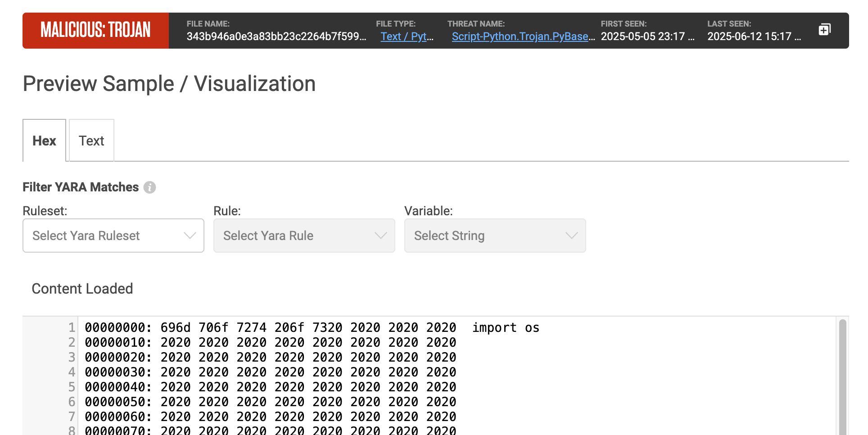Image resolution: width=868 pixels, height=435 pixels.
Task: Open the Select Yara Ruleset dropdown
Action: click(113, 236)
